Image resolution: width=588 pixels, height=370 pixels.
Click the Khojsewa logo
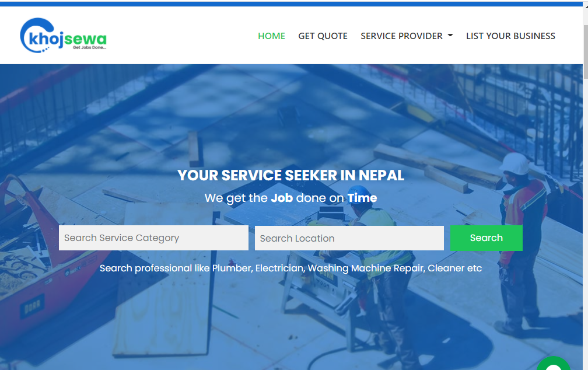pyautogui.click(x=63, y=36)
